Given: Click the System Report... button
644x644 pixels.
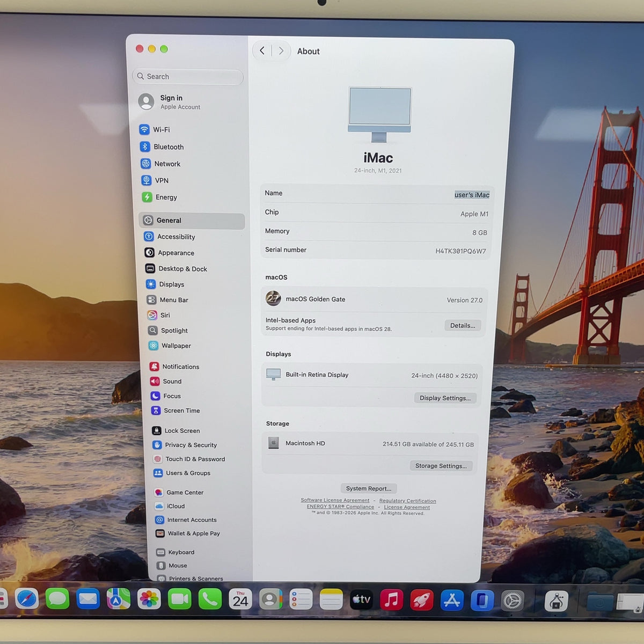Looking at the screenshot, I should pos(368,488).
